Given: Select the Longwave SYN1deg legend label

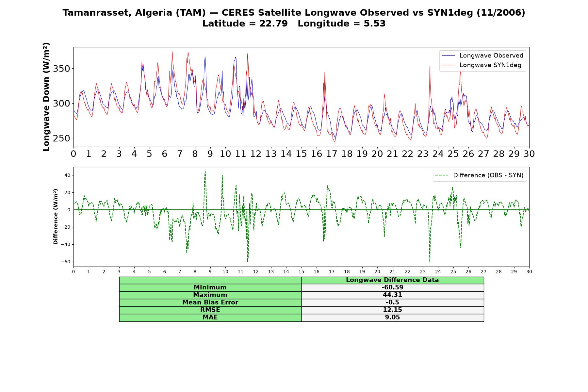Looking at the screenshot, I should [x=490, y=65].
